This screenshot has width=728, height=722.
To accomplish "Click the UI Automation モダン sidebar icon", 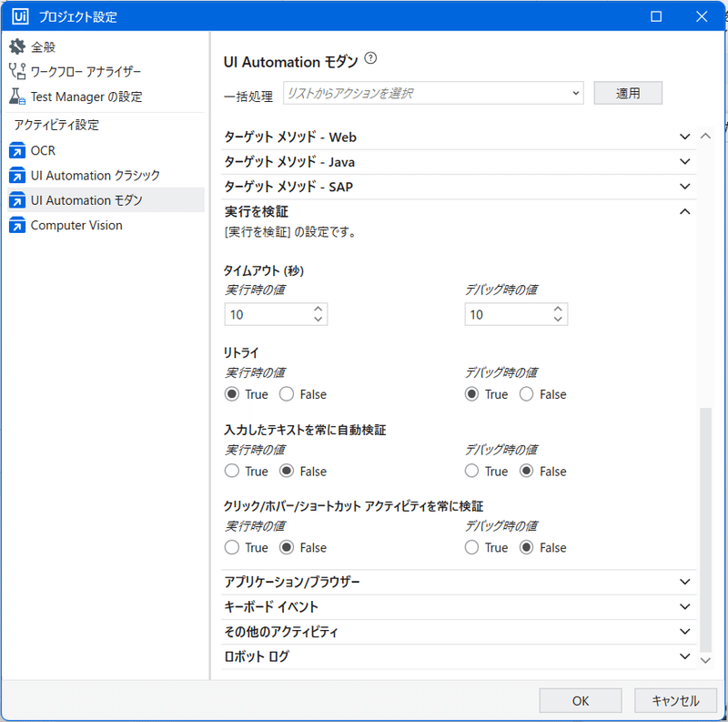I will [x=17, y=200].
